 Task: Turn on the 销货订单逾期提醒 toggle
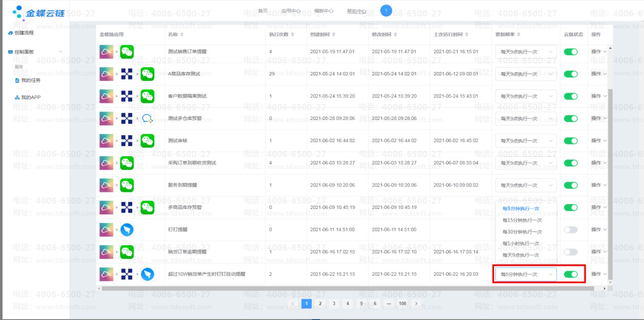click(570, 252)
